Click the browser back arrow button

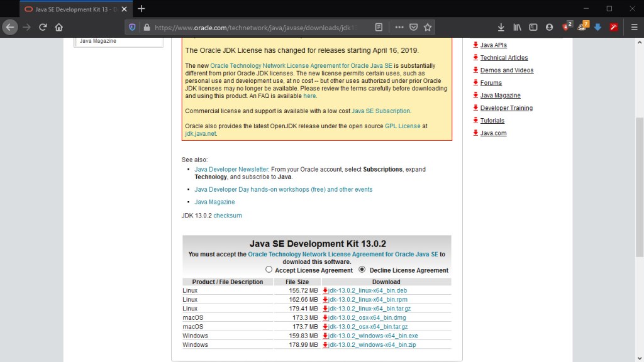click(x=10, y=27)
